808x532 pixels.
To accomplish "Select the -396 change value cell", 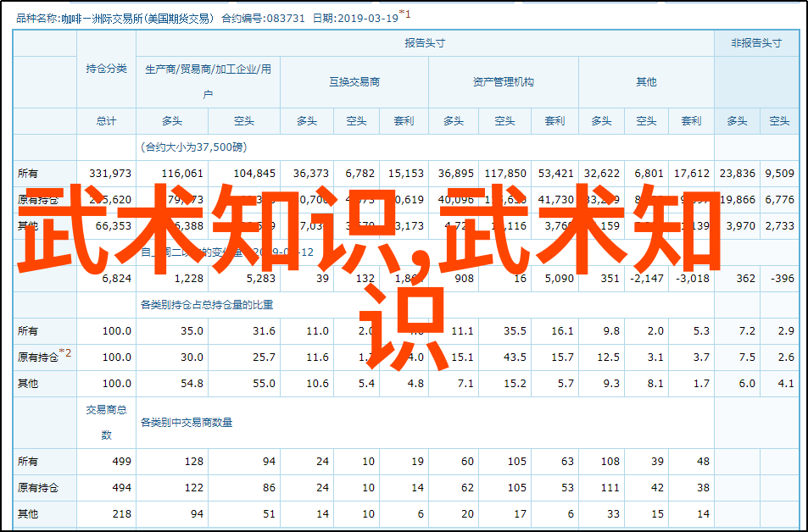I will (x=782, y=278).
